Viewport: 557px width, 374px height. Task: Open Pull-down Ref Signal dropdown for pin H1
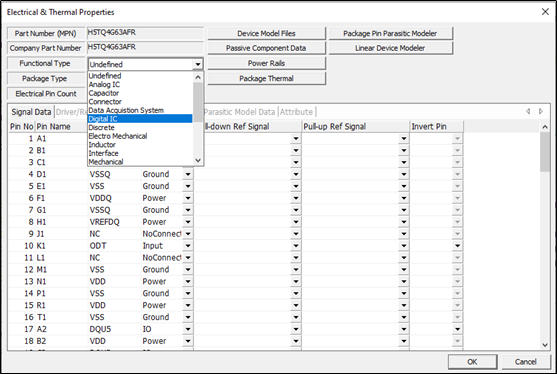point(296,222)
